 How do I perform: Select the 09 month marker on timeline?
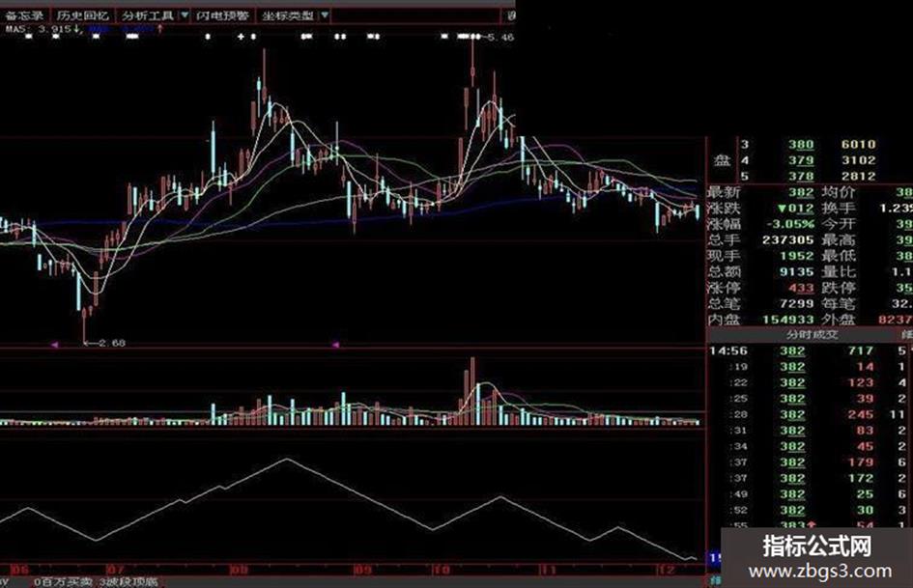(362, 569)
